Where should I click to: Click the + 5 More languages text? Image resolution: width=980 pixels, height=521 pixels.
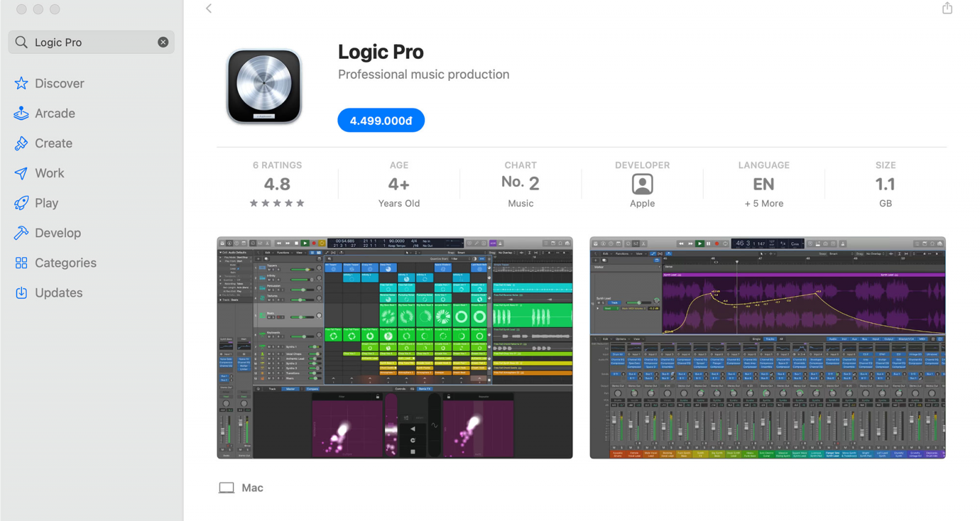[764, 203]
